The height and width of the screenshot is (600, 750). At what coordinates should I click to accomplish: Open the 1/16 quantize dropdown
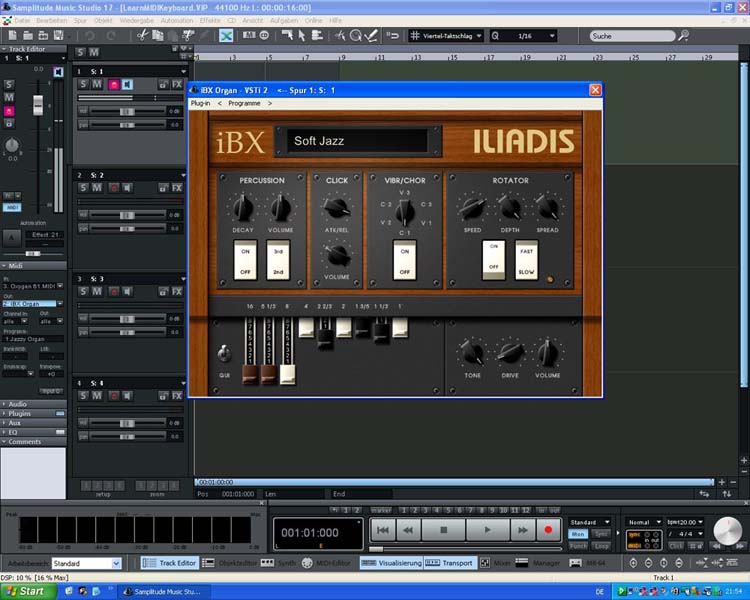pyautogui.click(x=524, y=36)
